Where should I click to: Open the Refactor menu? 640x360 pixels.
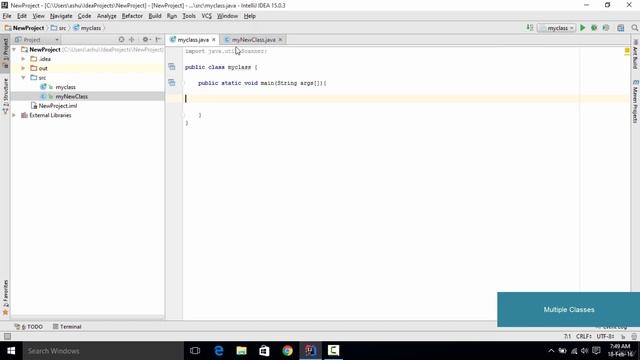[x=132, y=16]
